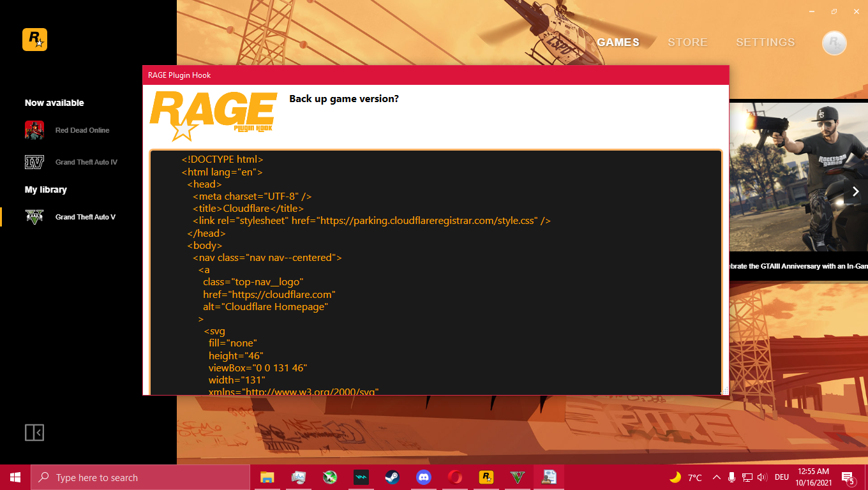
Task: Open Red Dead Online game icon
Action: click(x=34, y=130)
